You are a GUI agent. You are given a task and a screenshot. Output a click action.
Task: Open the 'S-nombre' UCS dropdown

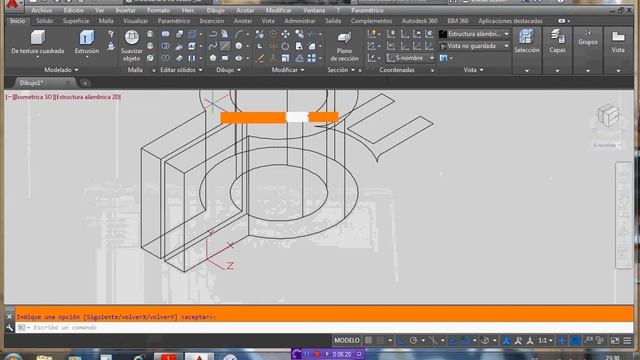coord(411,58)
